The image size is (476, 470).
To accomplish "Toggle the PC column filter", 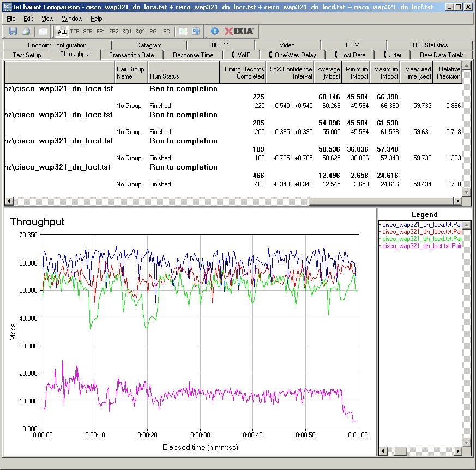I will click(166, 31).
